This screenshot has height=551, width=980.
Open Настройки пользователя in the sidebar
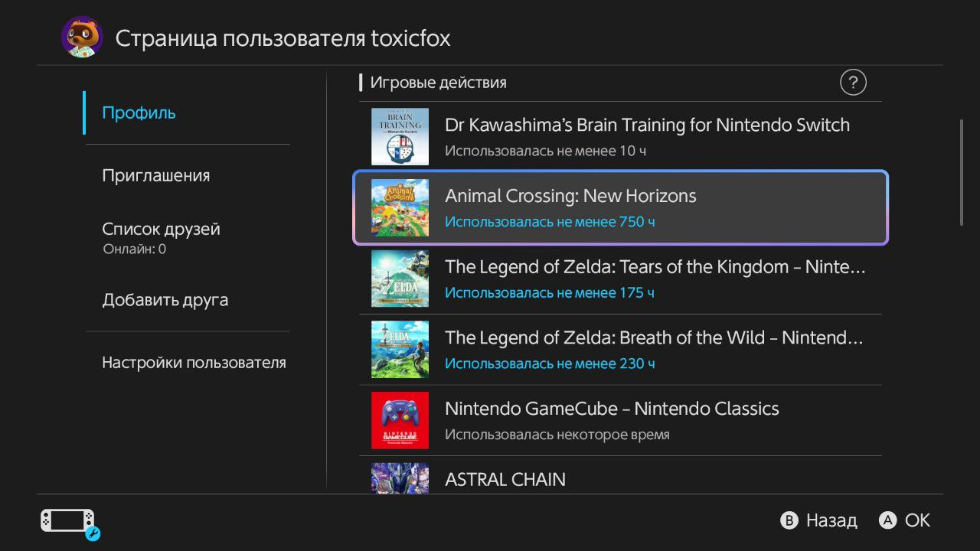(x=194, y=363)
